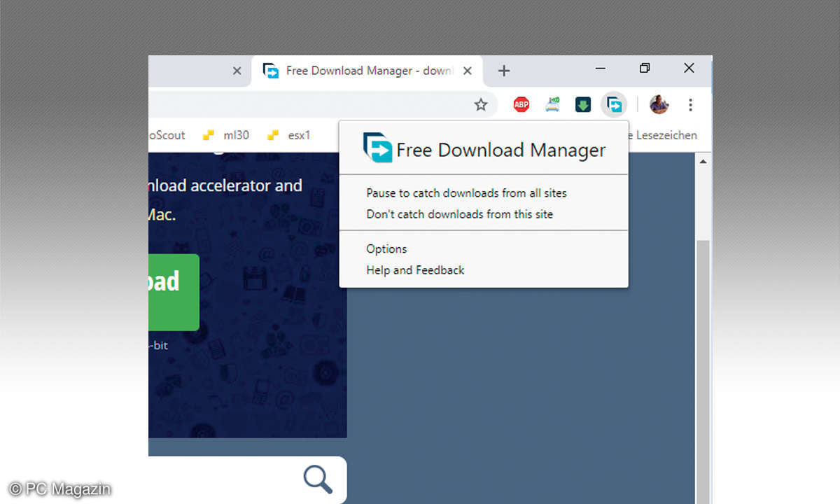Bookmark this page with the star icon
The width and height of the screenshot is (840, 504).
coord(481,105)
